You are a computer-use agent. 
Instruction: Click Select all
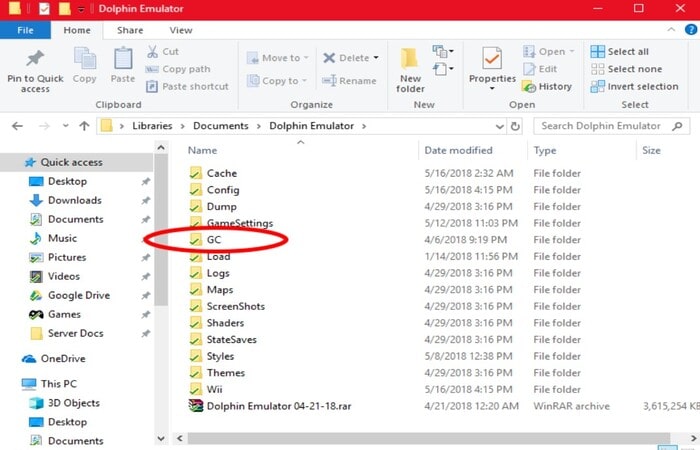(x=619, y=52)
